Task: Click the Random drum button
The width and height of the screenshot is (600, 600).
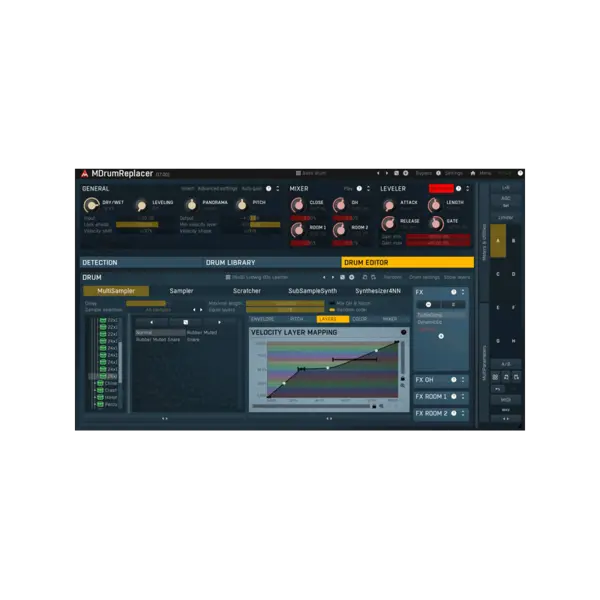Action: tap(393, 277)
